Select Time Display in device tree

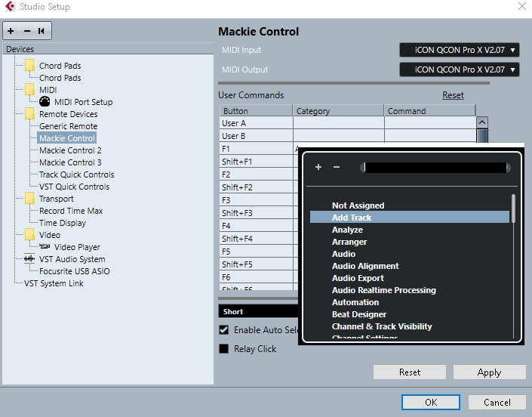pos(63,223)
